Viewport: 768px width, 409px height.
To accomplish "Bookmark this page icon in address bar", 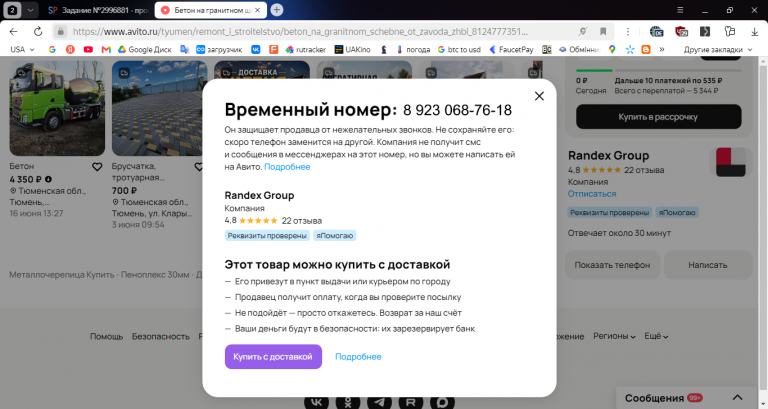I will coord(603,32).
